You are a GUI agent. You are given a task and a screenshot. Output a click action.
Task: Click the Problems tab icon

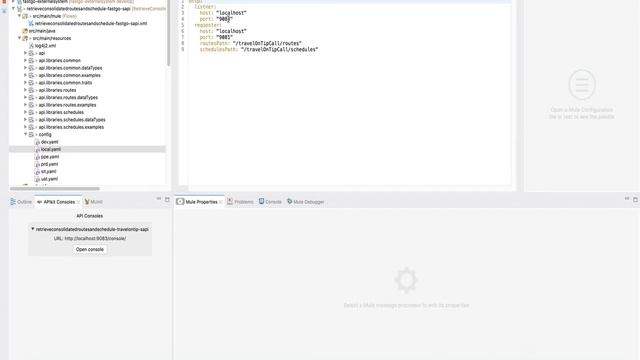230,202
